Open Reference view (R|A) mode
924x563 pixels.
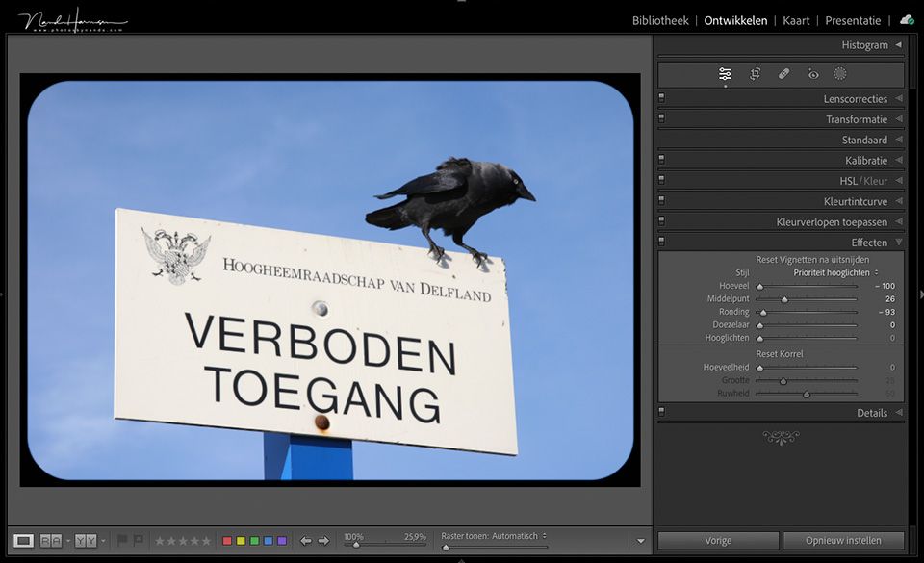(51, 541)
